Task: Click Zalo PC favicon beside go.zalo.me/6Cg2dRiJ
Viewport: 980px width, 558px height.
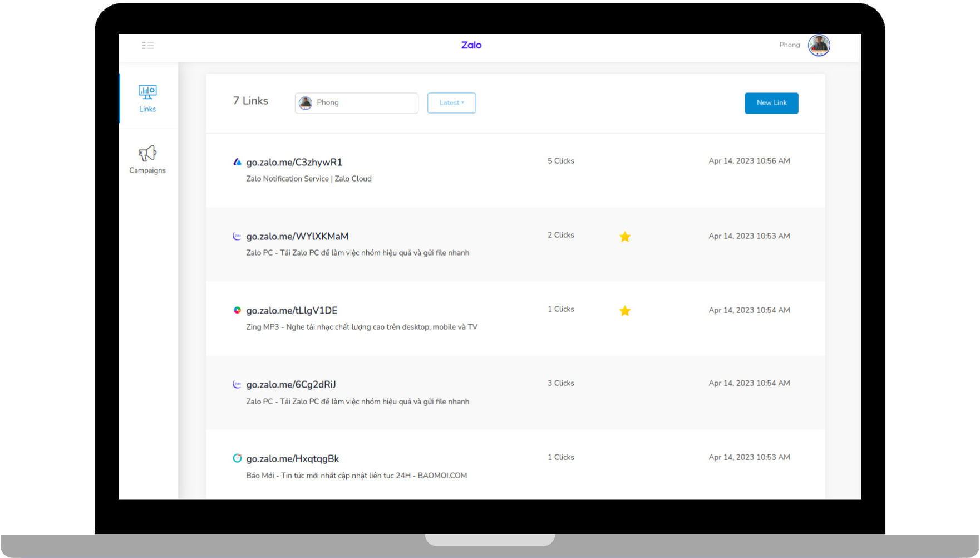Action: tap(237, 384)
